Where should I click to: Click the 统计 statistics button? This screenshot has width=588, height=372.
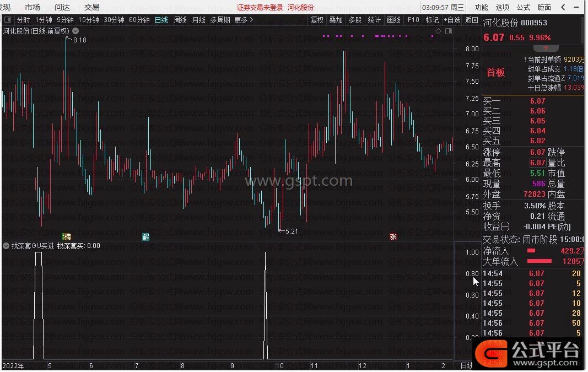click(x=374, y=20)
